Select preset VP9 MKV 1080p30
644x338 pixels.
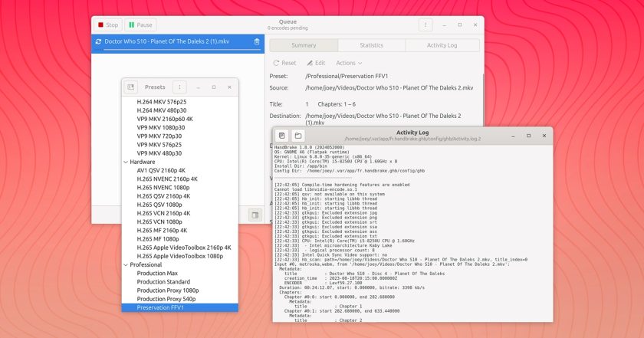[x=180, y=128]
